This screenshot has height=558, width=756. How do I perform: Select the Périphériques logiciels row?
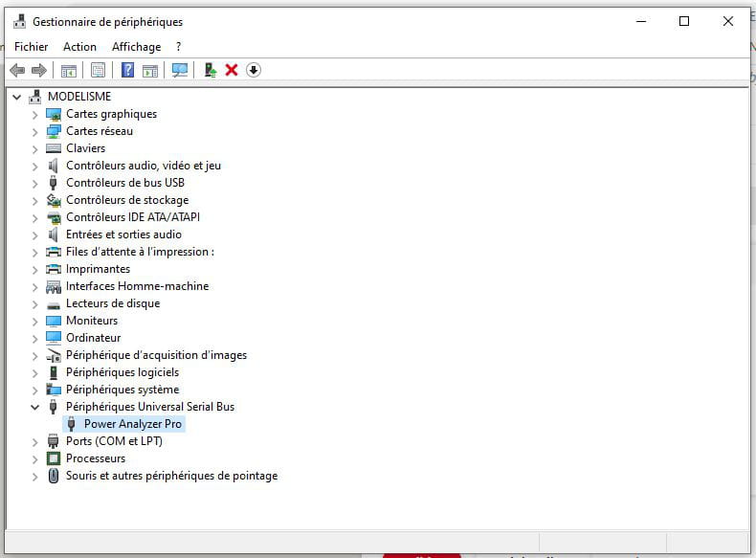(122, 372)
